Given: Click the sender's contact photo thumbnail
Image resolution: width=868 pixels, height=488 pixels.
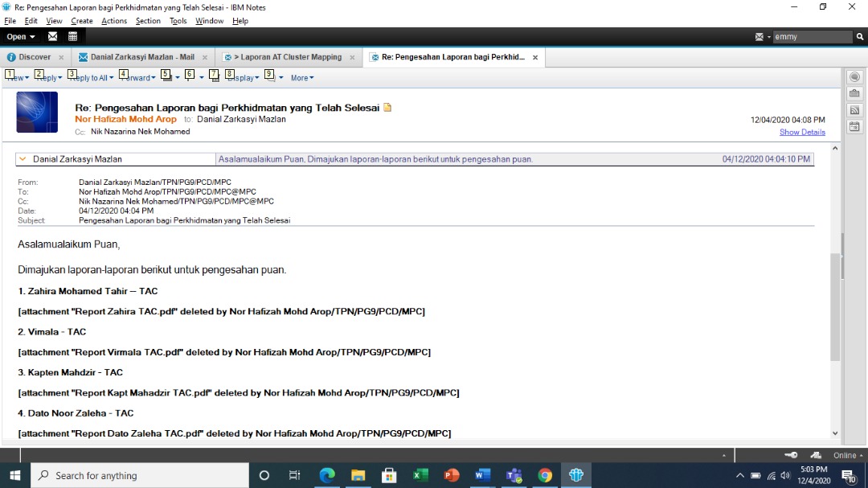Looking at the screenshot, I should [x=37, y=113].
